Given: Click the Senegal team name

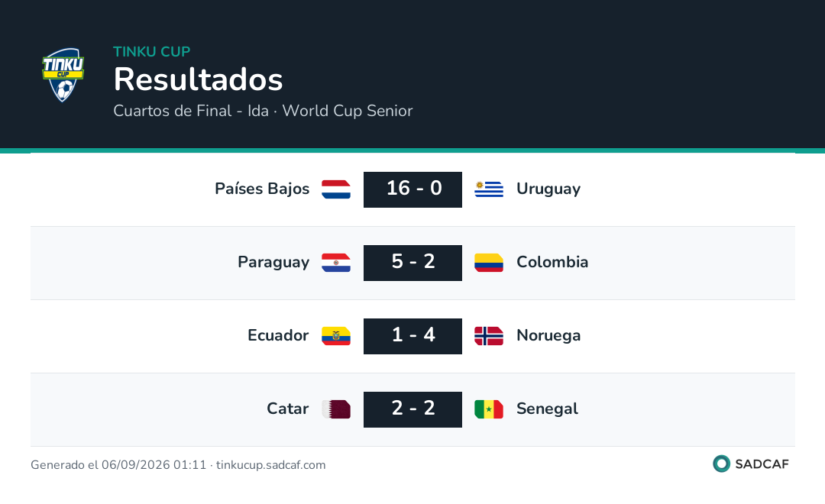Looking at the screenshot, I should [x=547, y=409].
